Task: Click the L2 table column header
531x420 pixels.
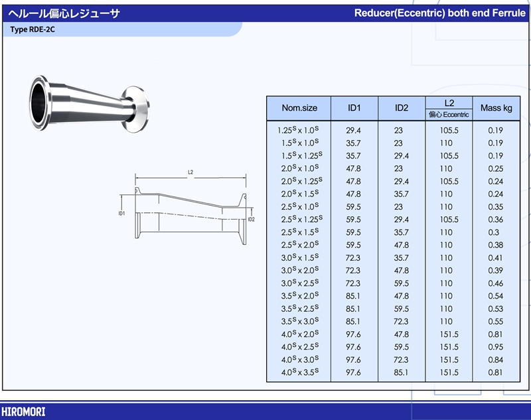Action: pos(449,103)
